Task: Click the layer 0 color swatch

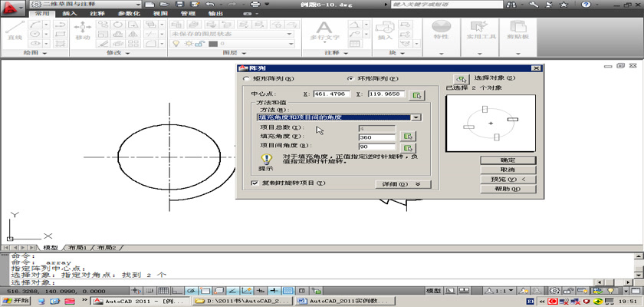Action: (213, 44)
